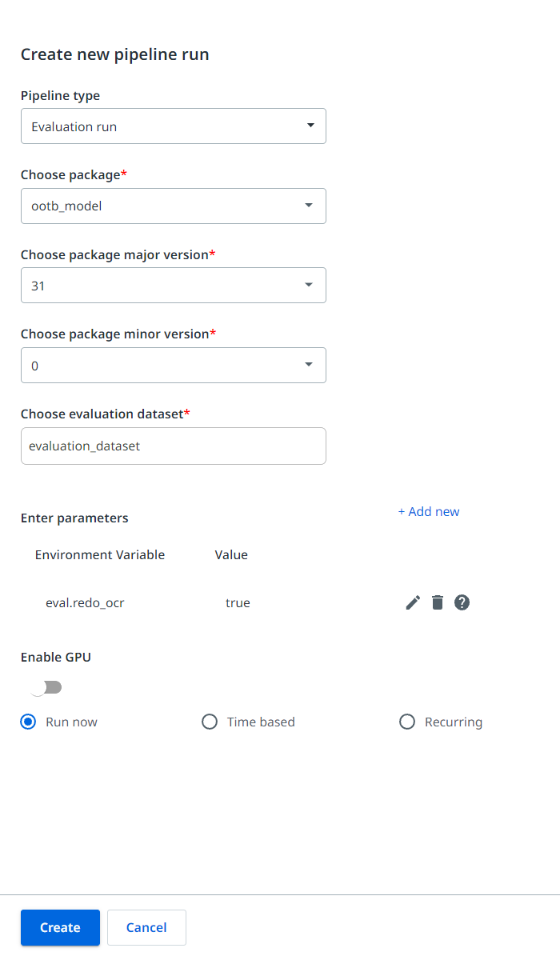The width and height of the screenshot is (560, 960).
Task: Select the Run now option
Action: [27, 722]
